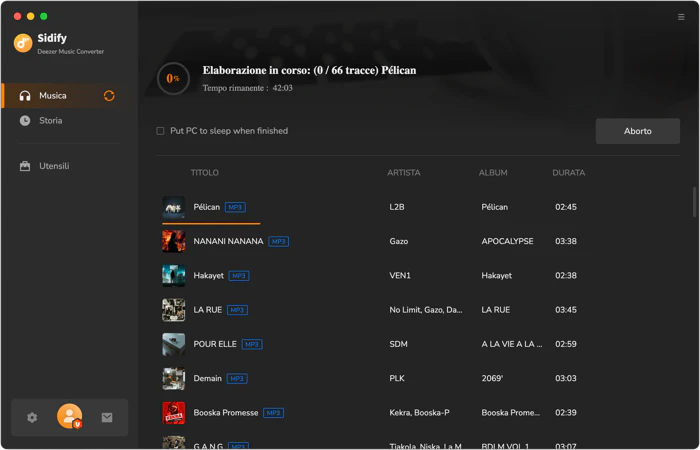This screenshot has width=700, height=450.
Task: Click the ARTISTA column header
Action: pos(404,173)
